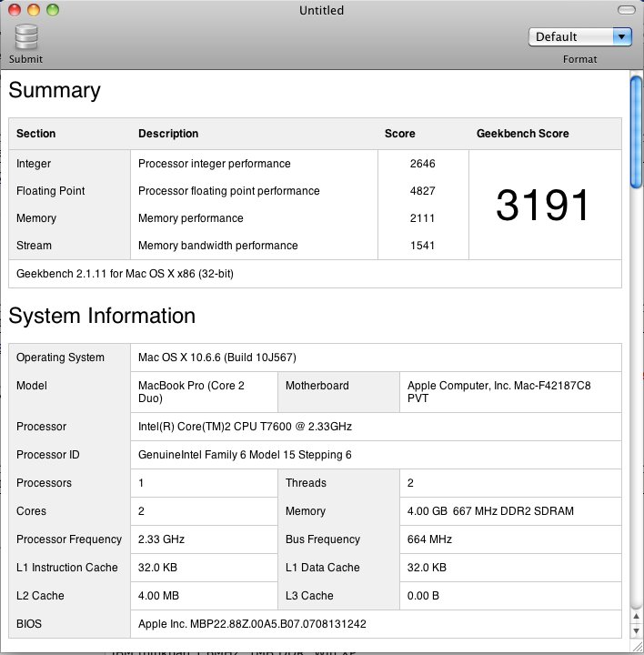Minimize the Untitled window
This screenshot has width=644, height=655.
pyautogui.click(x=34, y=10)
